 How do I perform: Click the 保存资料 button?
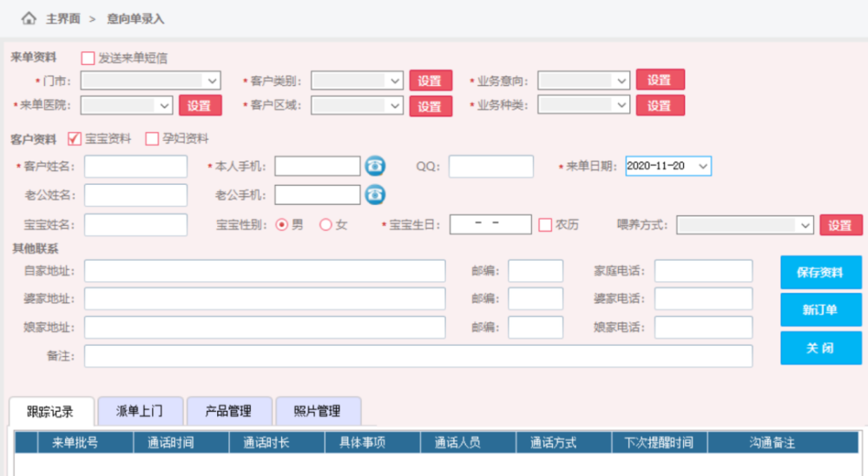(x=820, y=272)
